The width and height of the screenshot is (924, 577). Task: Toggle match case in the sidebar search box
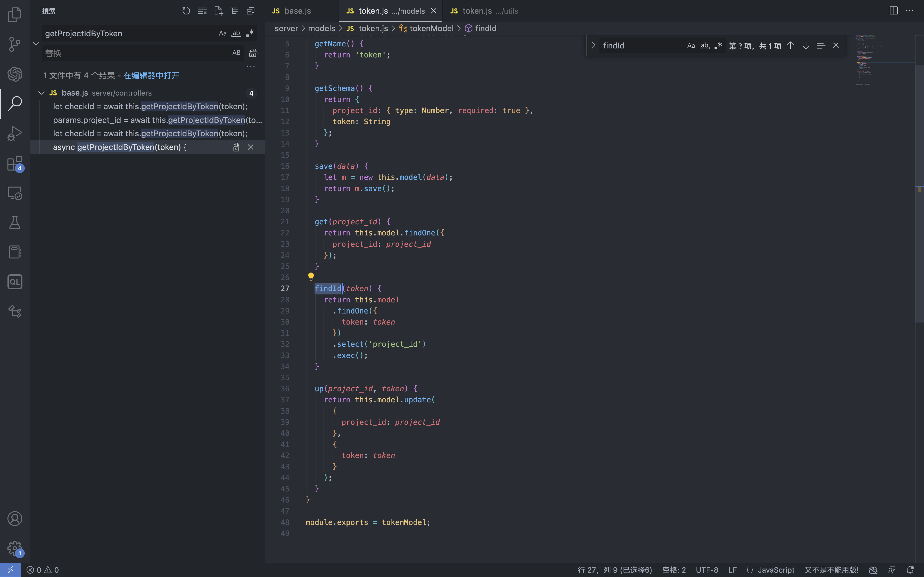pyautogui.click(x=222, y=33)
